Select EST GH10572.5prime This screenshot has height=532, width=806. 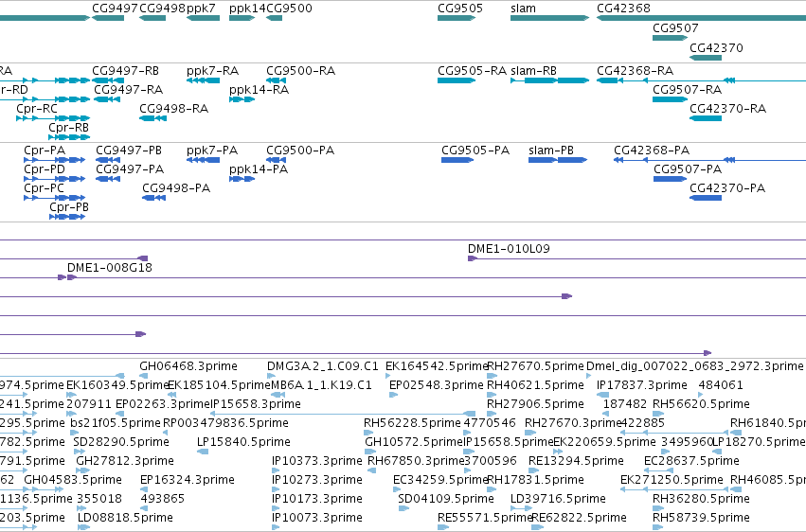tap(414, 442)
